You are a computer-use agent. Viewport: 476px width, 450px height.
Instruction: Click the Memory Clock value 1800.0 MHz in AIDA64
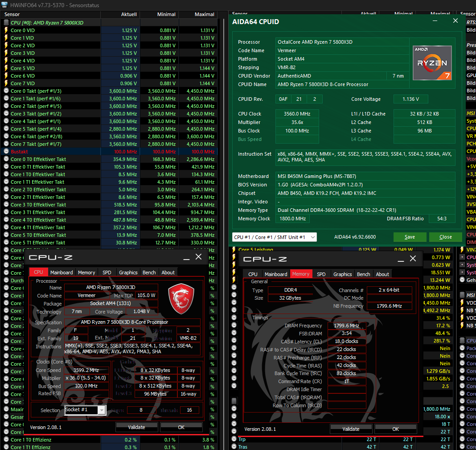pos(293,219)
